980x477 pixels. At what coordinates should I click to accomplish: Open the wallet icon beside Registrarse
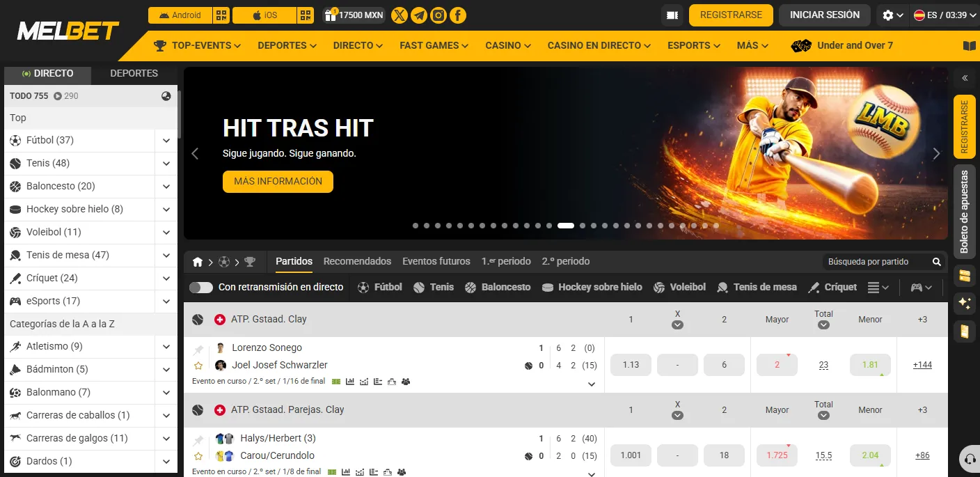(x=672, y=15)
